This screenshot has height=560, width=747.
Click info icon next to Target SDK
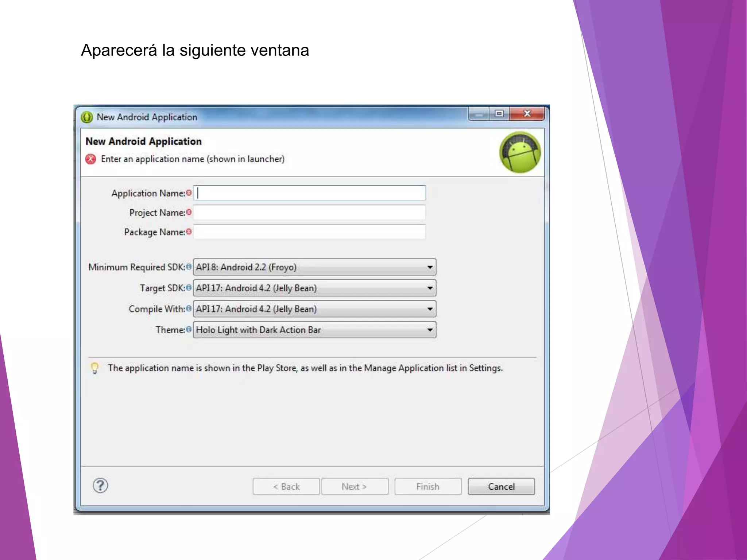189,288
